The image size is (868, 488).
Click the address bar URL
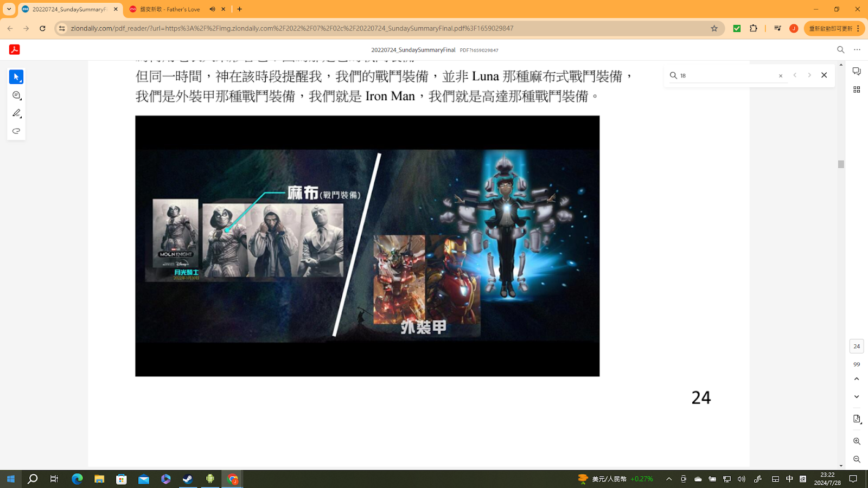pyautogui.click(x=292, y=28)
